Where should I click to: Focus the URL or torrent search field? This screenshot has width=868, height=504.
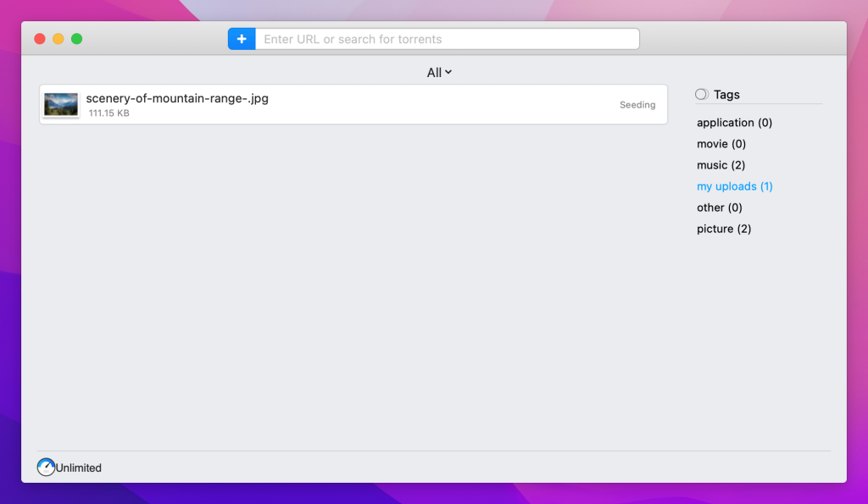[447, 39]
